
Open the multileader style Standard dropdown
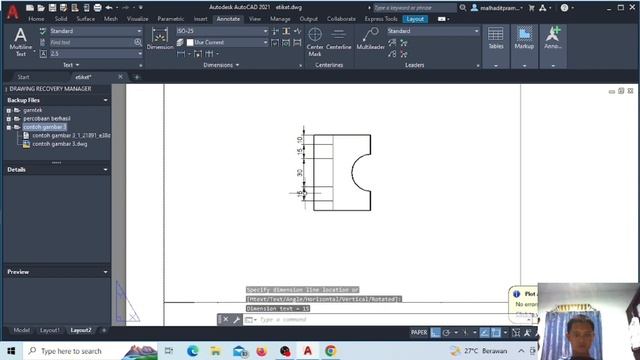pyautogui.click(x=433, y=31)
